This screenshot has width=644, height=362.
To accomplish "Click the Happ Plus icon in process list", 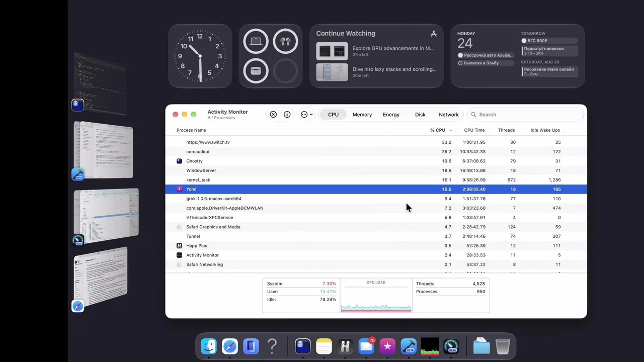I will tap(179, 246).
